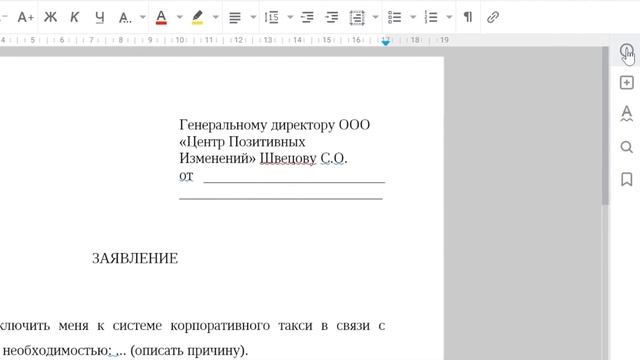Click the vertical scrollbar thumb
This screenshot has width=640, height=360.
605,127
